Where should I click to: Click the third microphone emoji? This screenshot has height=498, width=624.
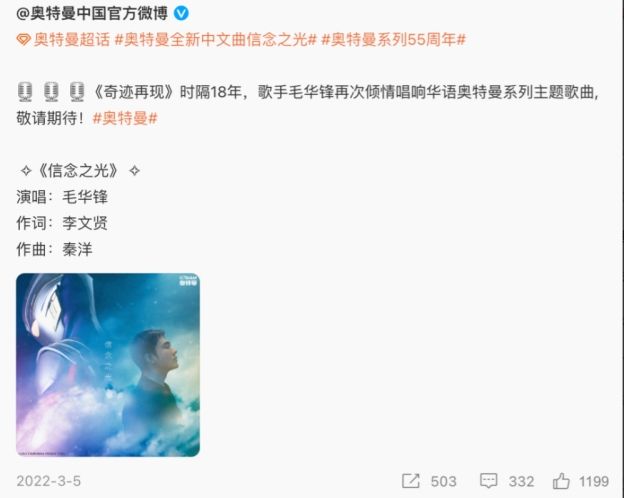click(x=77, y=92)
